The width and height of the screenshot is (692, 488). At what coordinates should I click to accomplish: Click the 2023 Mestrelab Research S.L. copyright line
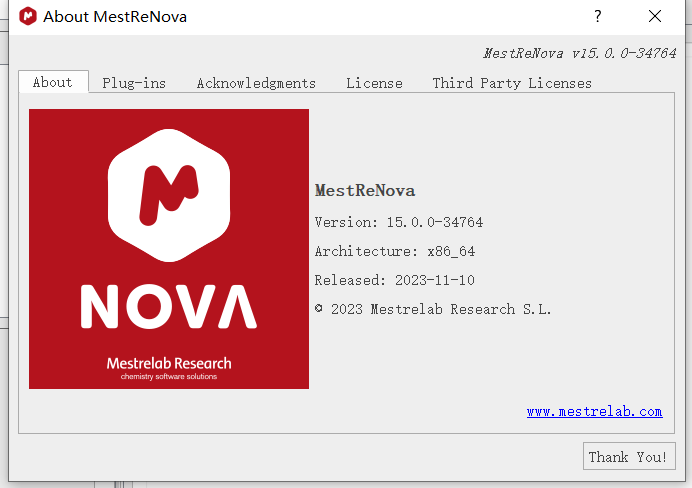[x=433, y=309]
